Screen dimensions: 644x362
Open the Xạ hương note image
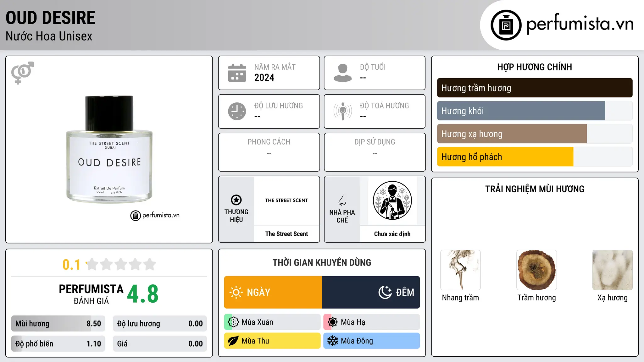pyautogui.click(x=613, y=270)
